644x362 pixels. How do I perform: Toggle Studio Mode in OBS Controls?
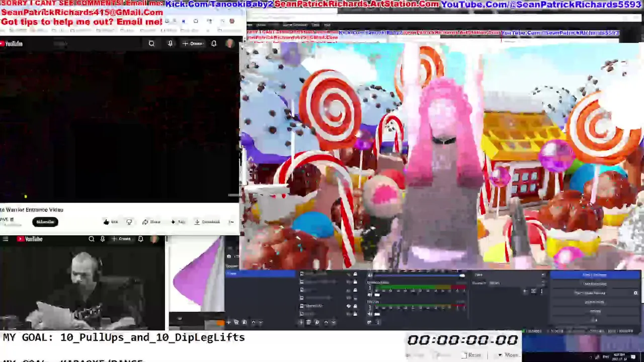pyautogui.click(x=595, y=302)
